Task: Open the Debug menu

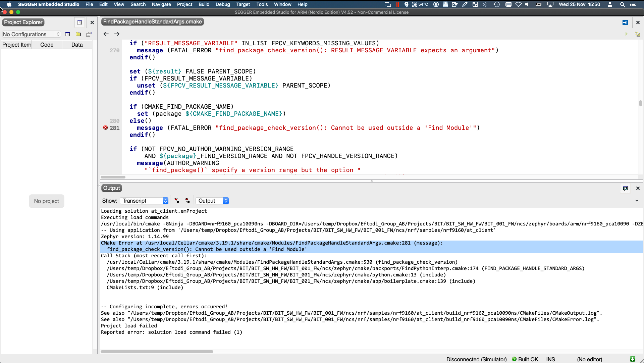Action: (x=223, y=4)
